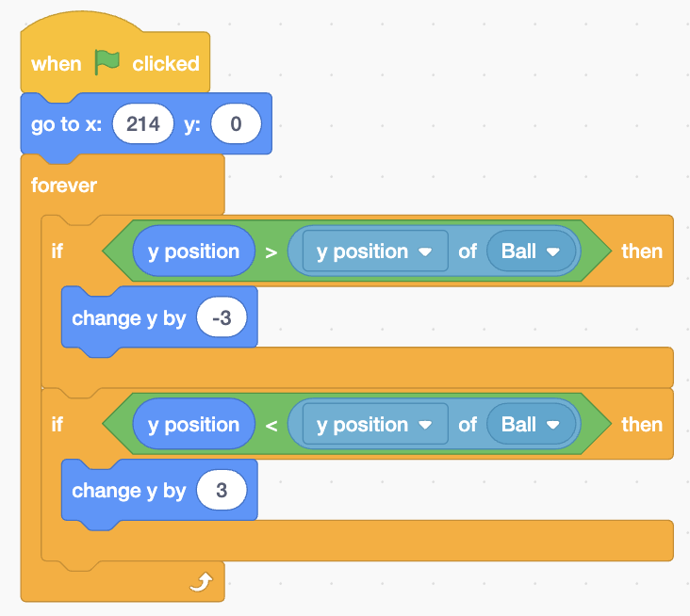Click the 'then' label of the greater-than if block

pos(641,251)
